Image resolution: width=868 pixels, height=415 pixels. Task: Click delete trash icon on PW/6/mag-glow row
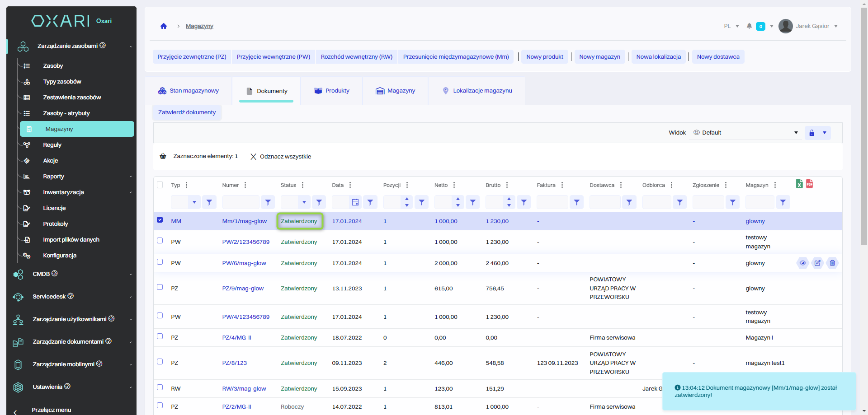[832, 263]
